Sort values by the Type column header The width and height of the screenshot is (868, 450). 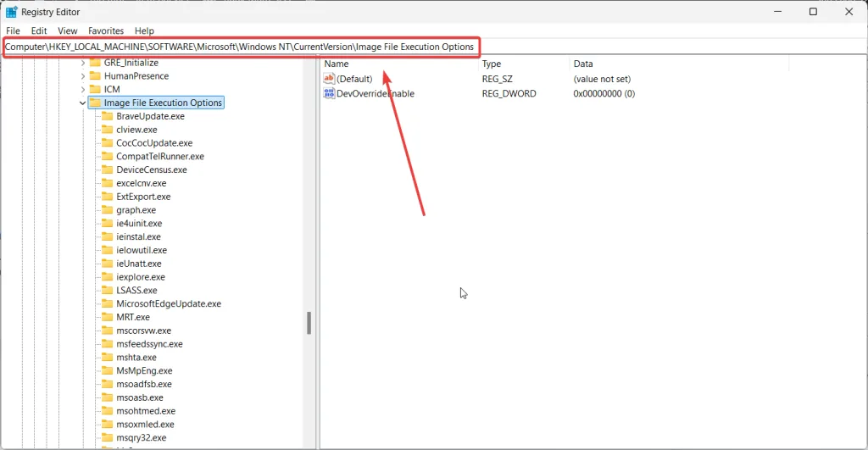click(x=524, y=64)
